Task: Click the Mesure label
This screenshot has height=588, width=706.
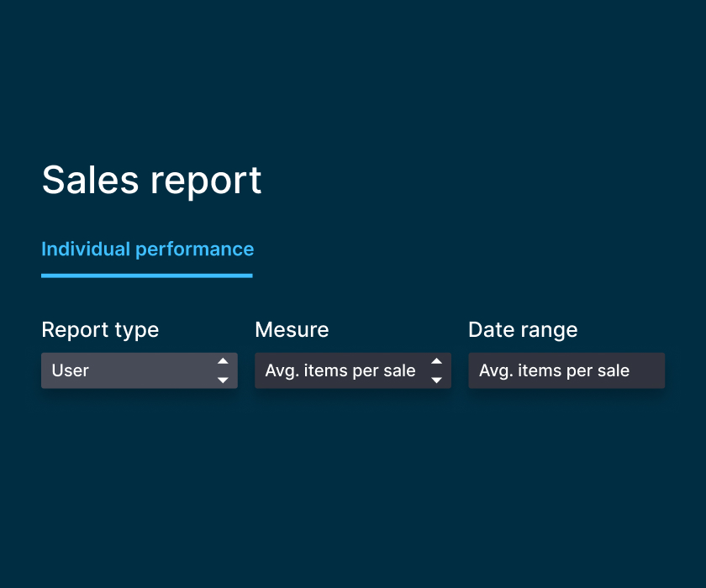Action: click(x=292, y=330)
